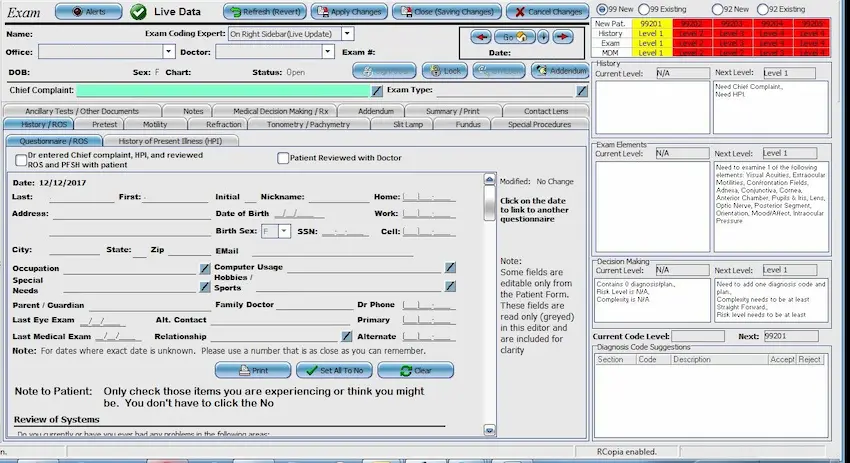Select the 92 New radio button
850x463 pixels.
pos(717,9)
